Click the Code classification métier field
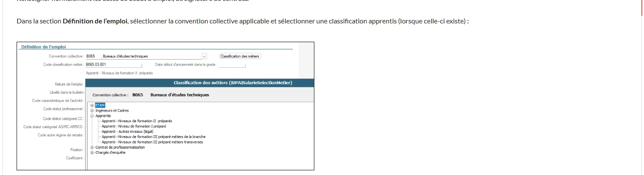 pyautogui.click(x=114, y=65)
